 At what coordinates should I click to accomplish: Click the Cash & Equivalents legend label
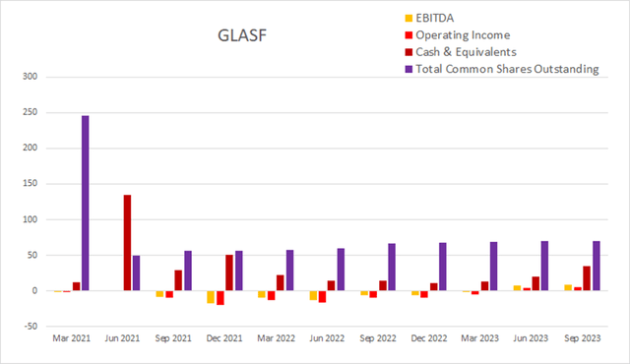click(x=466, y=52)
